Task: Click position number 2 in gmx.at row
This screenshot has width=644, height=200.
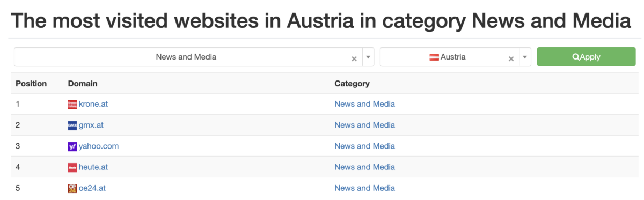Action: pyautogui.click(x=18, y=125)
